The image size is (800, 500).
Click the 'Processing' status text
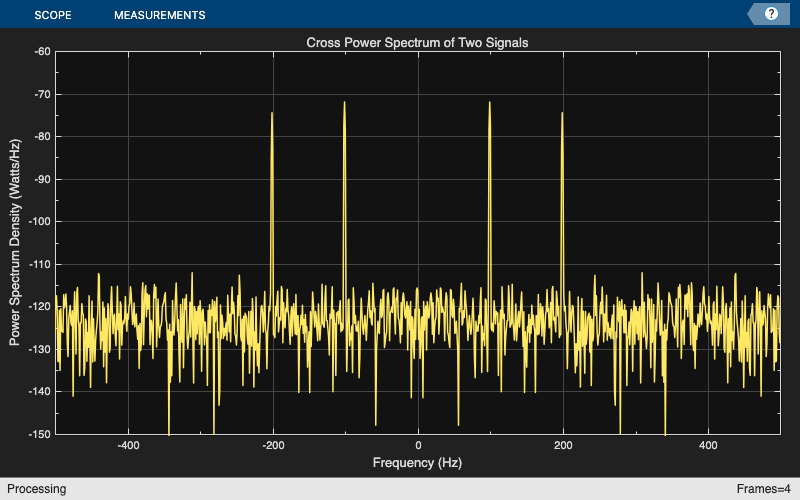tap(37, 489)
